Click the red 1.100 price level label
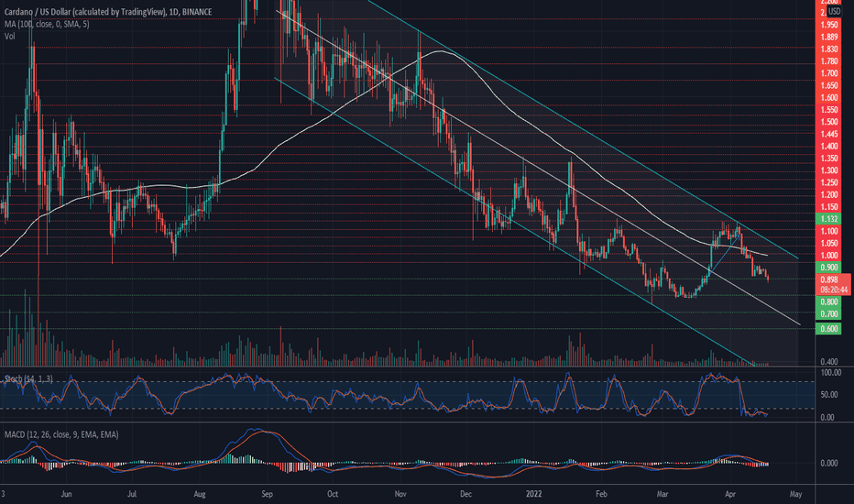The width and height of the screenshot is (854, 504). (829, 231)
